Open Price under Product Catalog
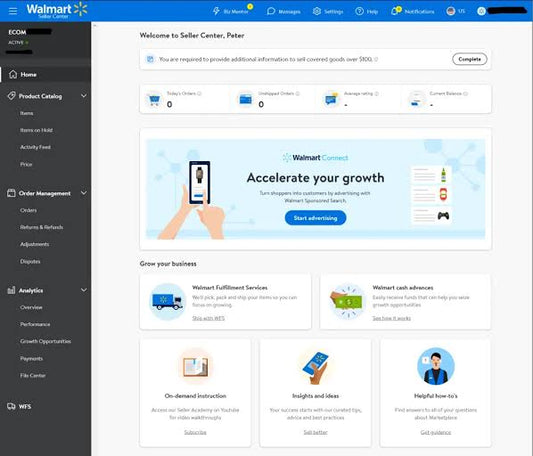 pyautogui.click(x=26, y=164)
